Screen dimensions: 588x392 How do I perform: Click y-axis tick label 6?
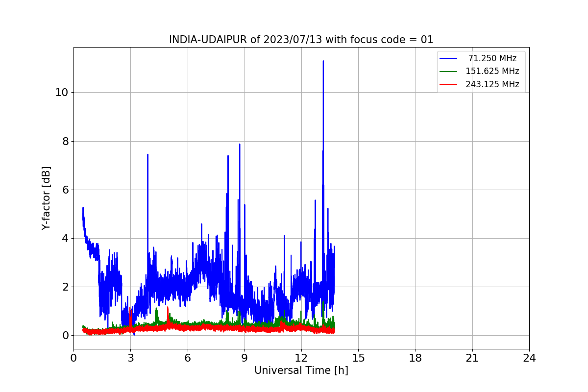pos(65,190)
